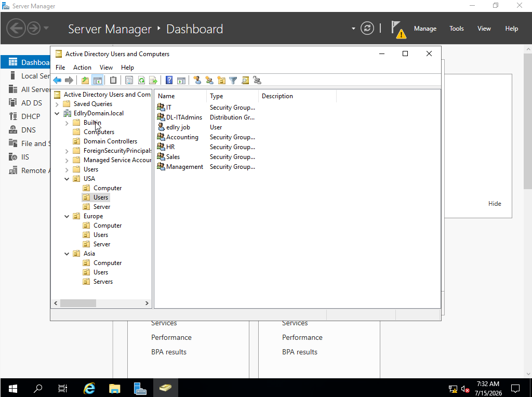Image resolution: width=532 pixels, height=397 pixels.
Task: Open the blue Help question mark icon
Action: point(169,81)
